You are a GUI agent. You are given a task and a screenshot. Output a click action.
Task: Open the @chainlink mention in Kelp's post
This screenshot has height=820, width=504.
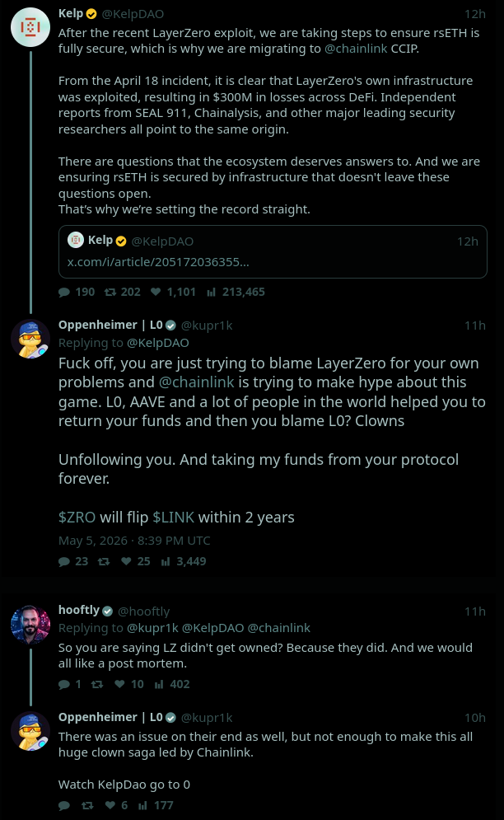click(356, 49)
